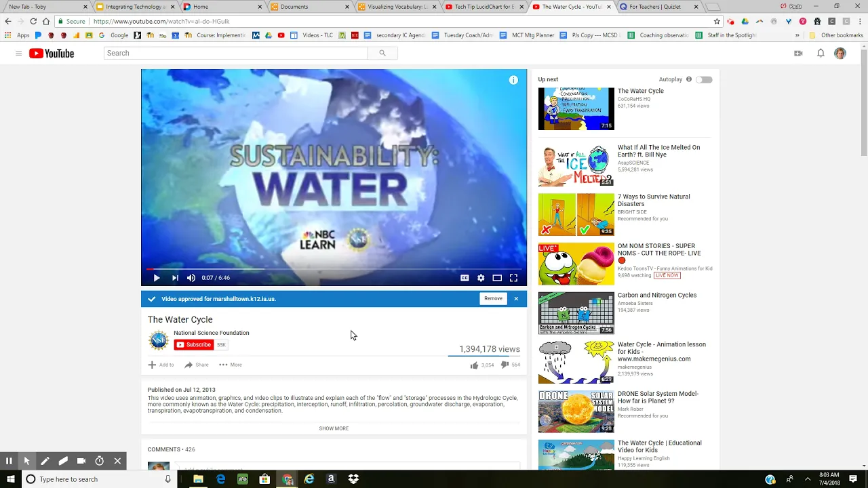Go to YouTube home via logo

(x=52, y=54)
